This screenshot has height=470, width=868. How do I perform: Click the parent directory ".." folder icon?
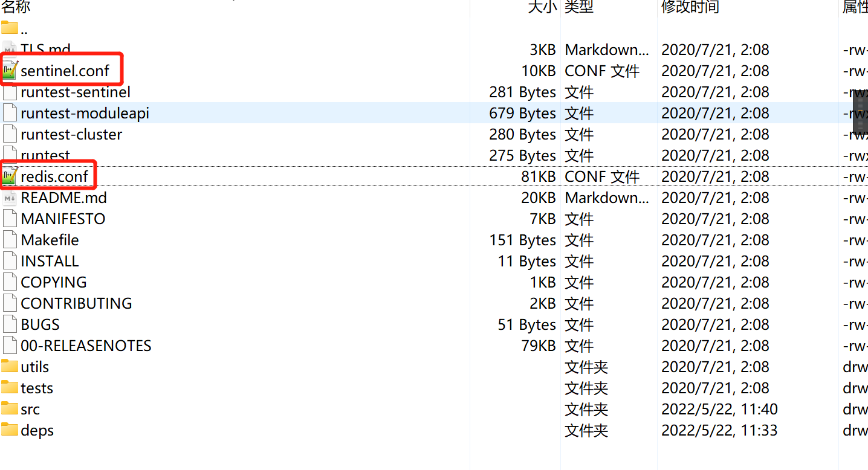point(10,28)
